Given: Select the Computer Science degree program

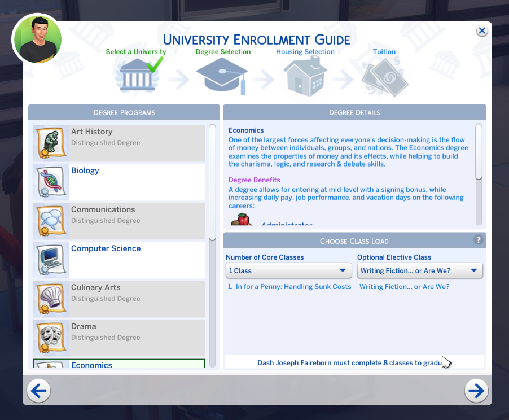Looking at the screenshot, I should (x=119, y=260).
